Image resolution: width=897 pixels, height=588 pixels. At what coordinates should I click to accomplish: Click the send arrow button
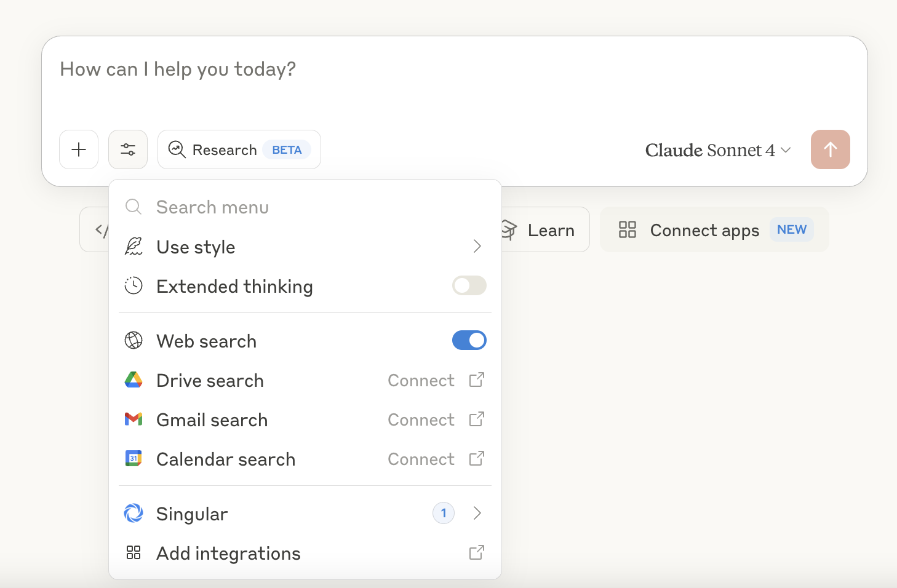click(x=830, y=149)
